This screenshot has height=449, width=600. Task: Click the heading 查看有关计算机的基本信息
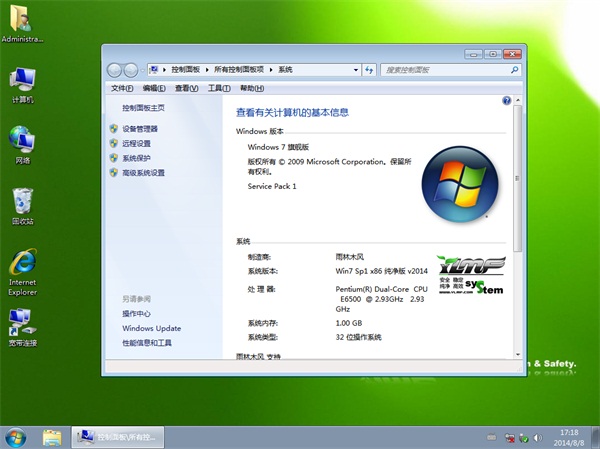click(292, 112)
